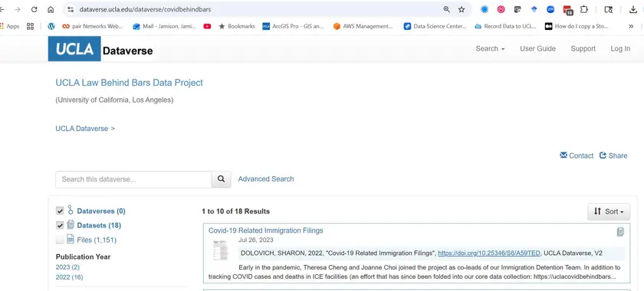Viewport: 644px width, 291px height.
Task: Uncheck the Dataverses (0) checkbox
Action: click(x=60, y=211)
